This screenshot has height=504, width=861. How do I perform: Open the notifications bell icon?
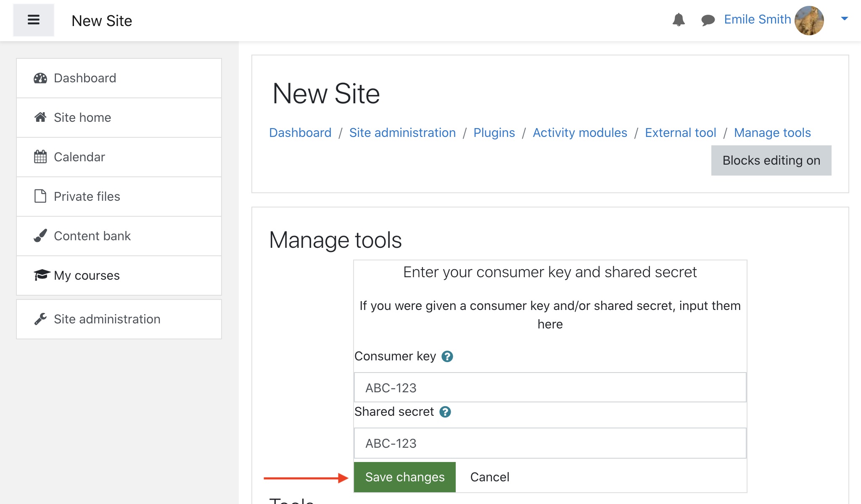pos(679,20)
